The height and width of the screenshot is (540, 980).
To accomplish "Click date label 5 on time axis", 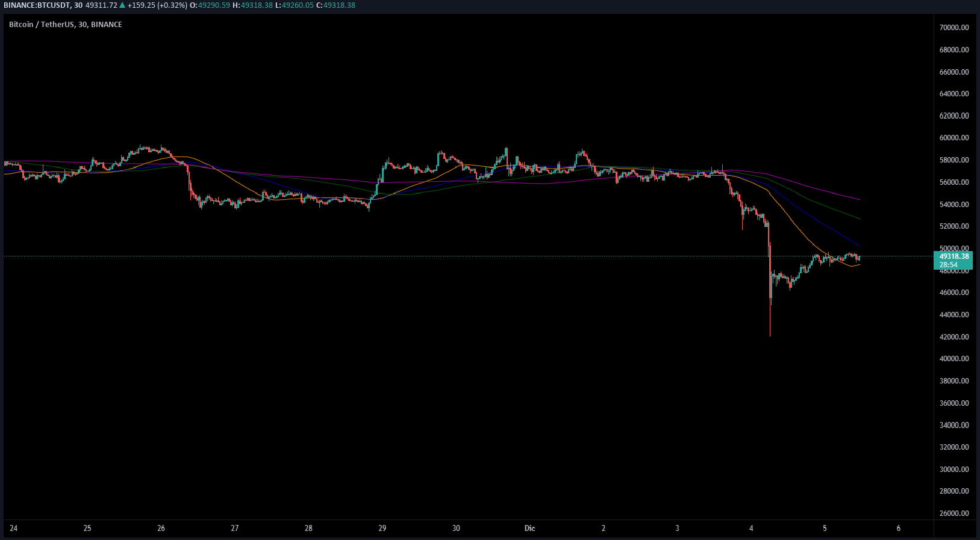I will click(x=825, y=529).
